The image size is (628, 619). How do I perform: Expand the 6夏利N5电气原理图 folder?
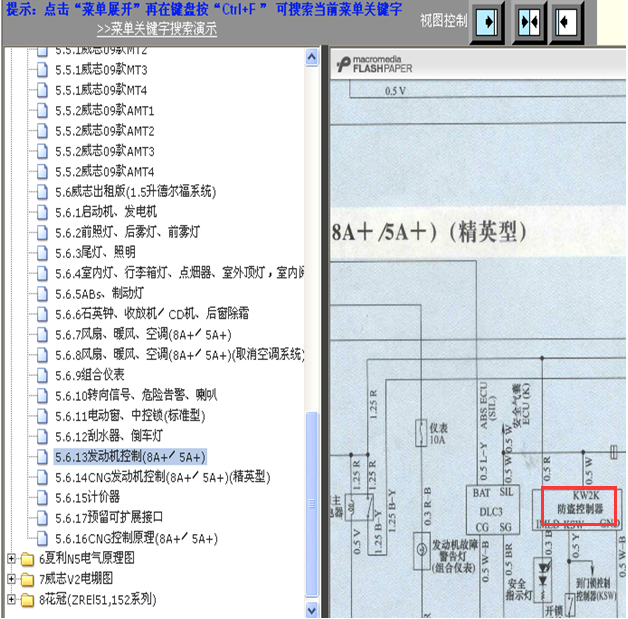tap(11, 558)
